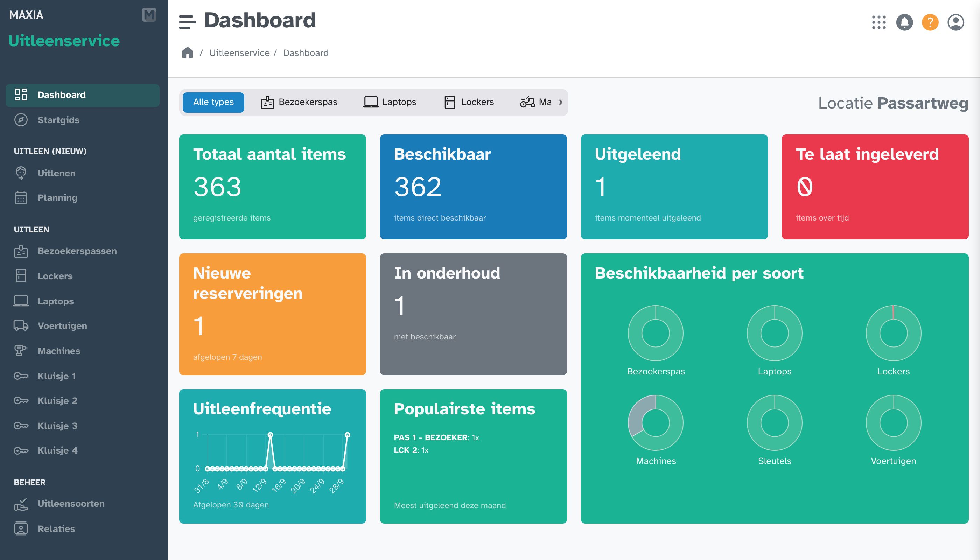
Task: Open Kluisje 1 in the sidebar
Action: (x=83, y=376)
